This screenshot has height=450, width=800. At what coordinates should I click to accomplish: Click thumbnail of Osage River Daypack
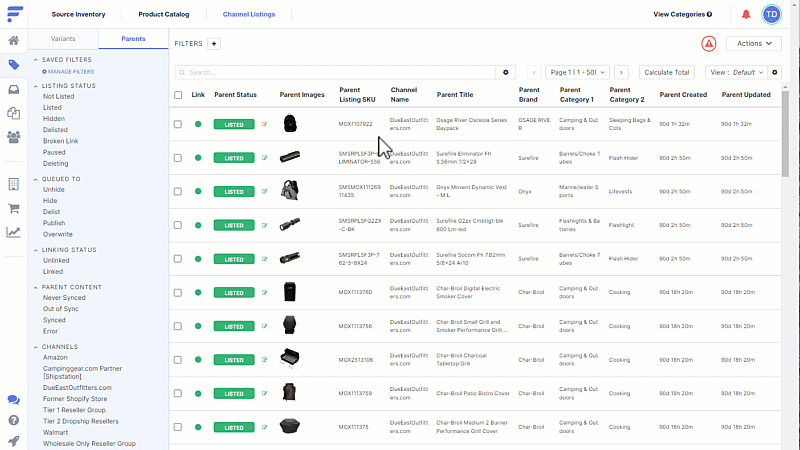pyautogui.click(x=290, y=123)
